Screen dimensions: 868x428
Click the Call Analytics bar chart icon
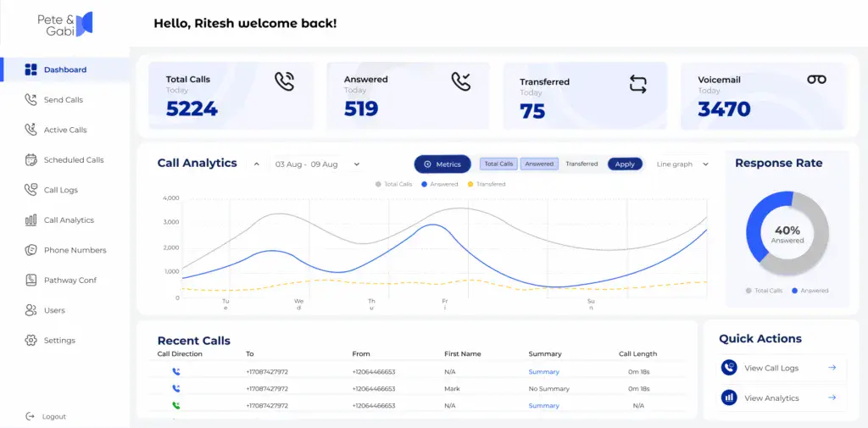[x=31, y=220]
